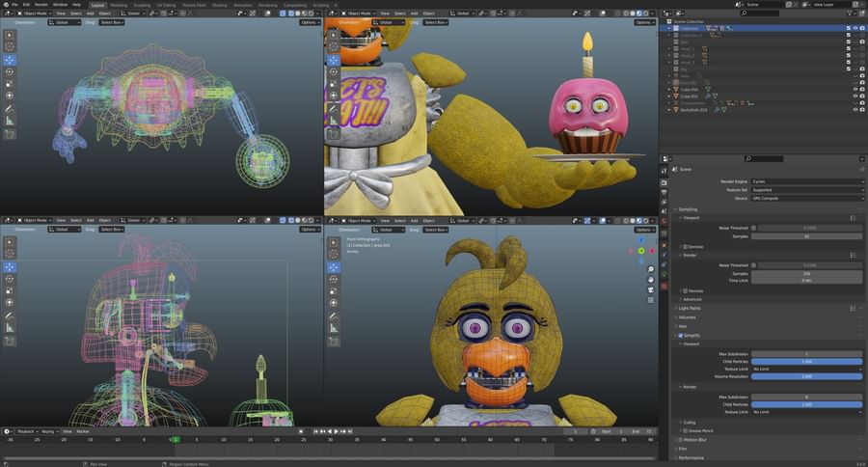868x467 pixels.
Task: Open the Render properties tab icon
Action: point(665,182)
